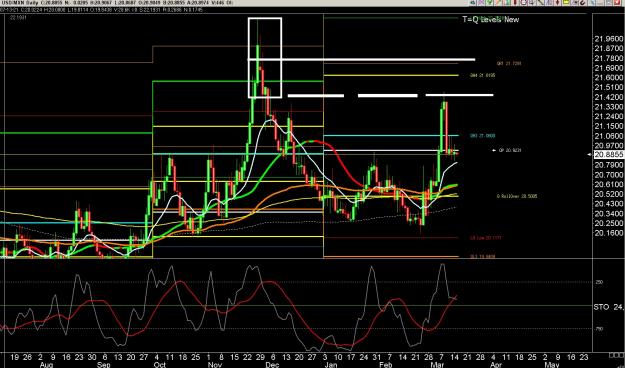Select the Nov month label on time axis
Screen dimensions: 625x368
pos(215,364)
